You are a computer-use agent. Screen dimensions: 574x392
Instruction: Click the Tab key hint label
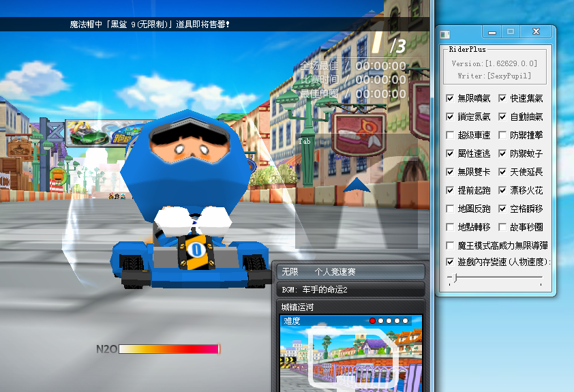point(305,141)
